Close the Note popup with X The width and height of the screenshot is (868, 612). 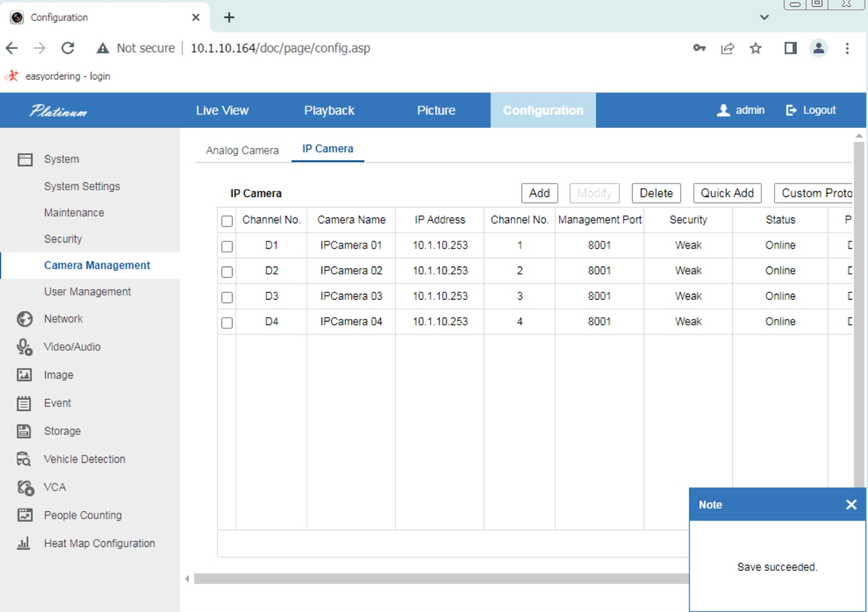[x=851, y=505]
